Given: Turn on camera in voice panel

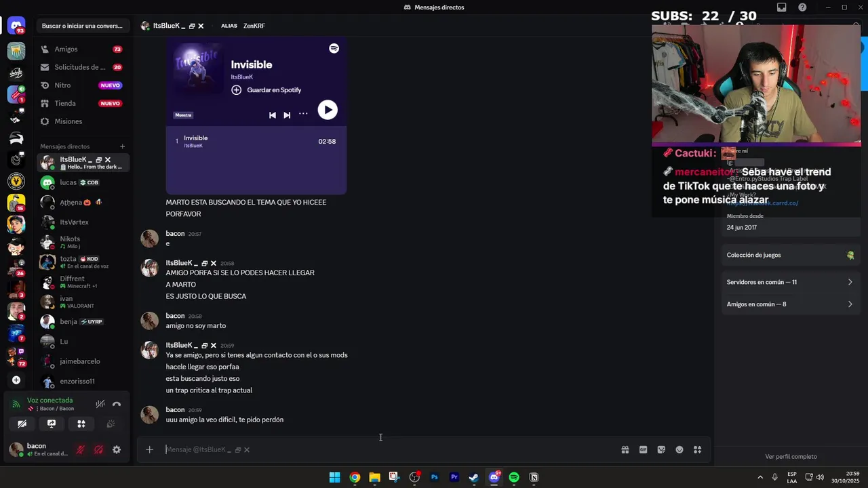Looking at the screenshot, I should pyautogui.click(x=22, y=424).
